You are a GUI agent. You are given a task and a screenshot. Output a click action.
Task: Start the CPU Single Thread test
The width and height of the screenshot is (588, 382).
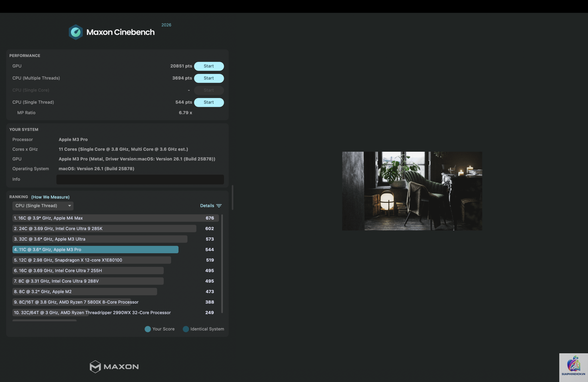[x=209, y=102]
